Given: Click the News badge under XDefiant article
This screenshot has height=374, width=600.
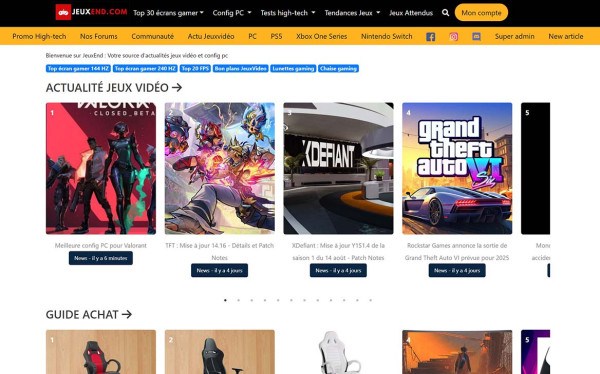Looking at the screenshot, I should [338, 270].
